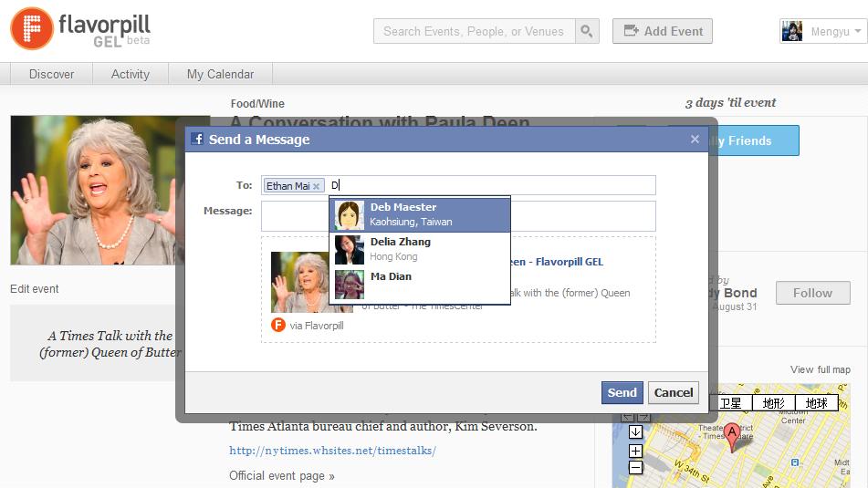Image resolution: width=868 pixels, height=488 pixels.
Task: Close the Send a Message dialog
Action: [695, 140]
